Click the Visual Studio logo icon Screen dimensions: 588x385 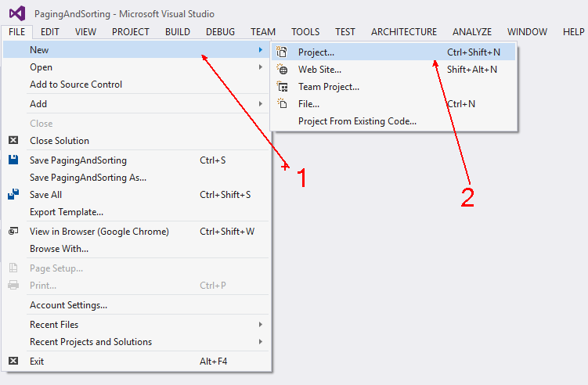16,13
